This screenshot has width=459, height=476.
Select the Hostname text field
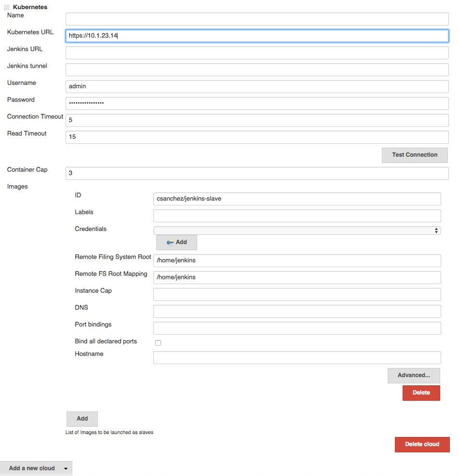[x=297, y=357]
